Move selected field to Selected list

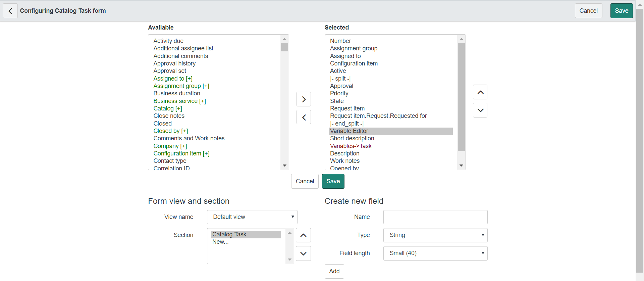304,99
